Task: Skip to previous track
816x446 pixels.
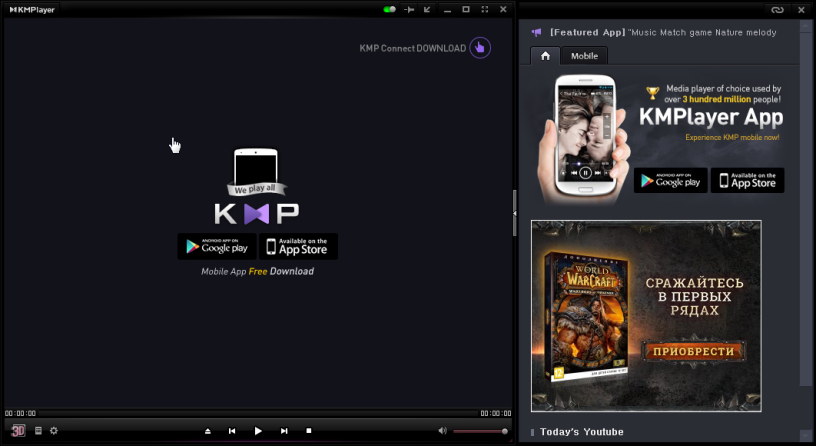Action: [232, 431]
